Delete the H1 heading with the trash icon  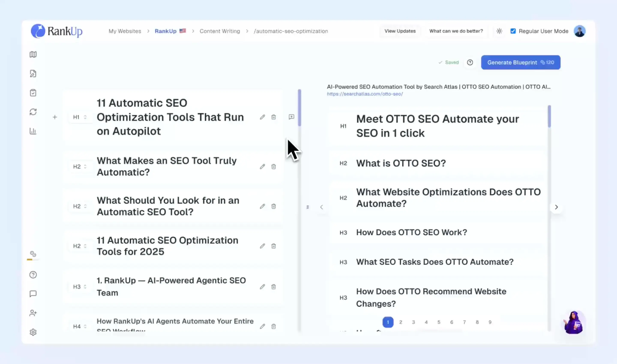pyautogui.click(x=273, y=117)
